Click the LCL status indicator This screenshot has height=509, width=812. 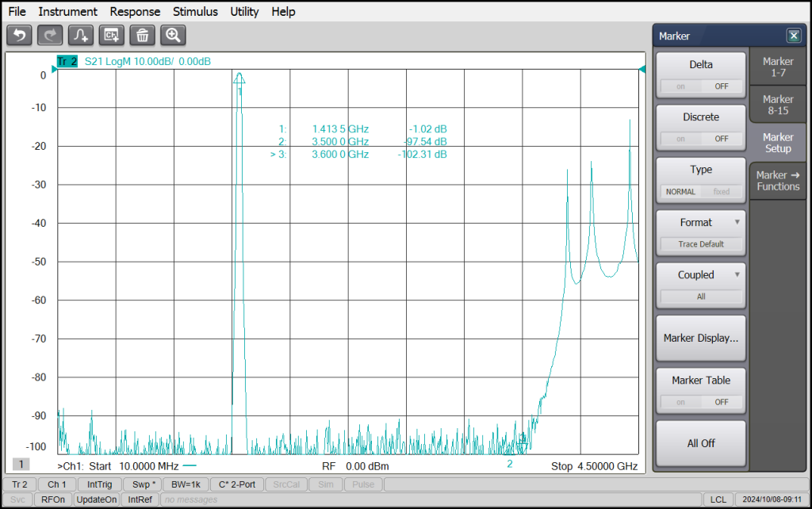[x=718, y=499]
